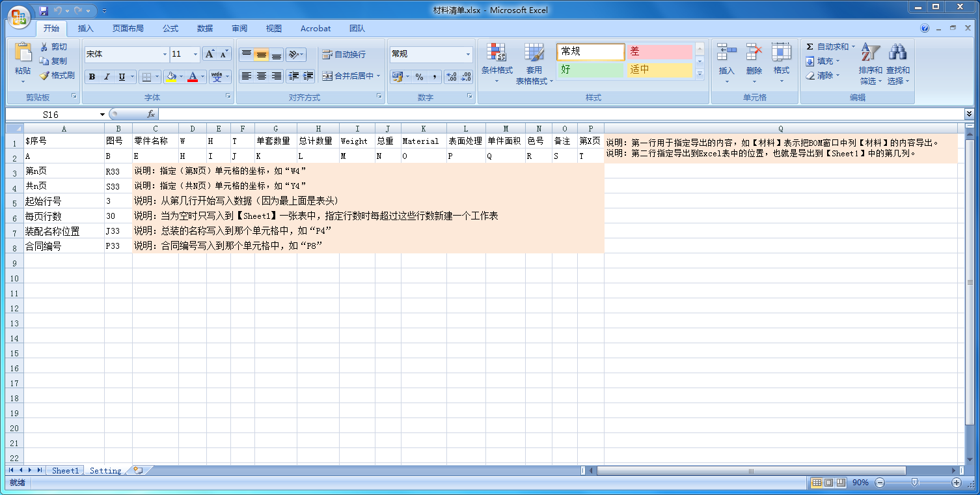Viewport: 980px width, 495px height.
Task: Decrease indent of cell content
Action: pos(293,76)
